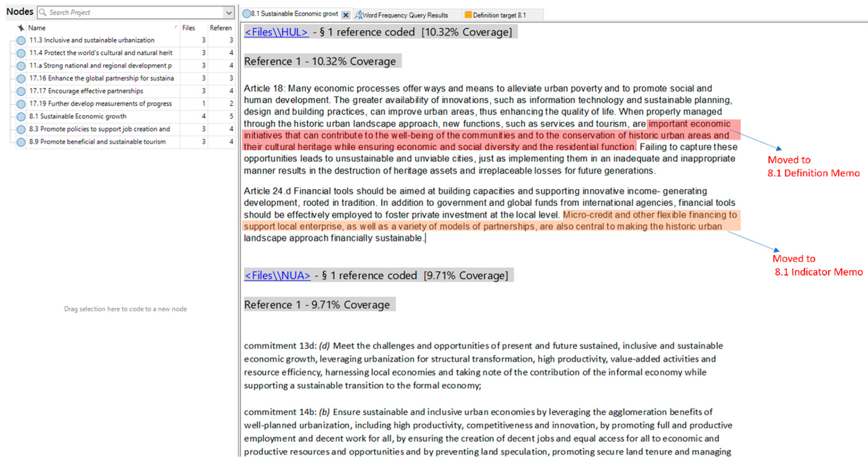The width and height of the screenshot is (868, 462).
Task: Open the search options dropdown arrow
Action: pos(229,13)
